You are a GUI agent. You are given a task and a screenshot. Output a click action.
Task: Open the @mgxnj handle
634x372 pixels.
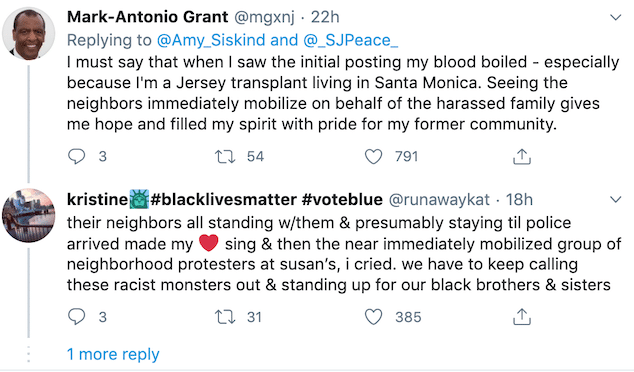264,17
